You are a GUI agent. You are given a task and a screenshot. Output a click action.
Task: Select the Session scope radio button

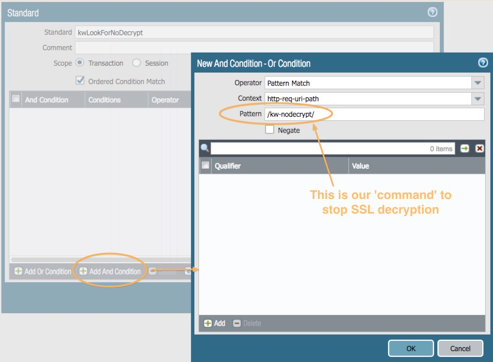coord(136,63)
